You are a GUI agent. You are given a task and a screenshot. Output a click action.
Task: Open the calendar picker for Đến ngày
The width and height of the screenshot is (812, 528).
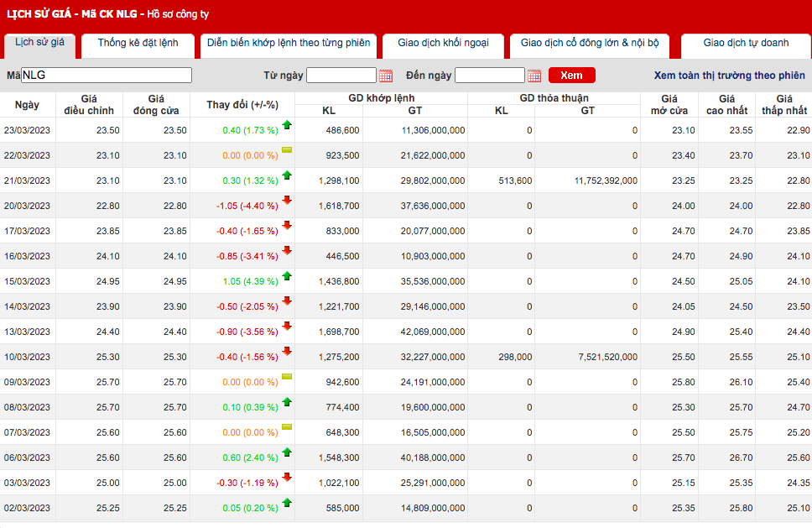[534, 76]
